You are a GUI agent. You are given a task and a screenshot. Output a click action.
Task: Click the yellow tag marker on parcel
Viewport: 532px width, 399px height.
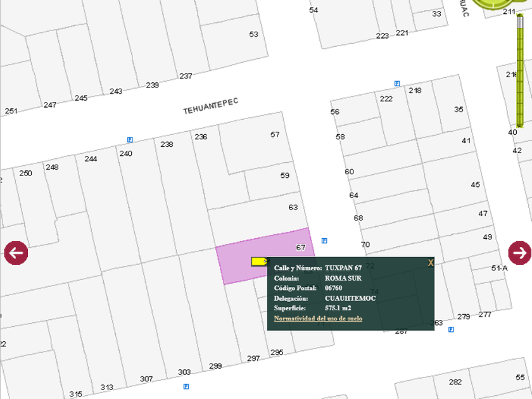(258, 261)
